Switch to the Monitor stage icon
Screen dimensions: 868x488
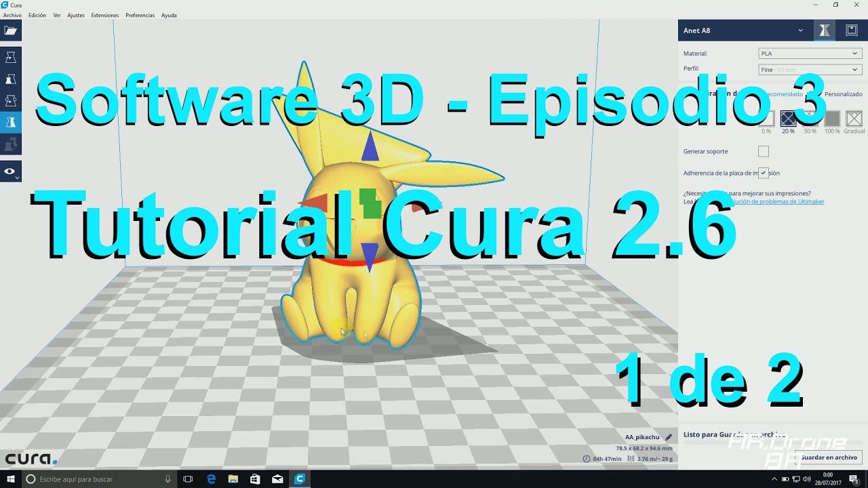pos(851,30)
